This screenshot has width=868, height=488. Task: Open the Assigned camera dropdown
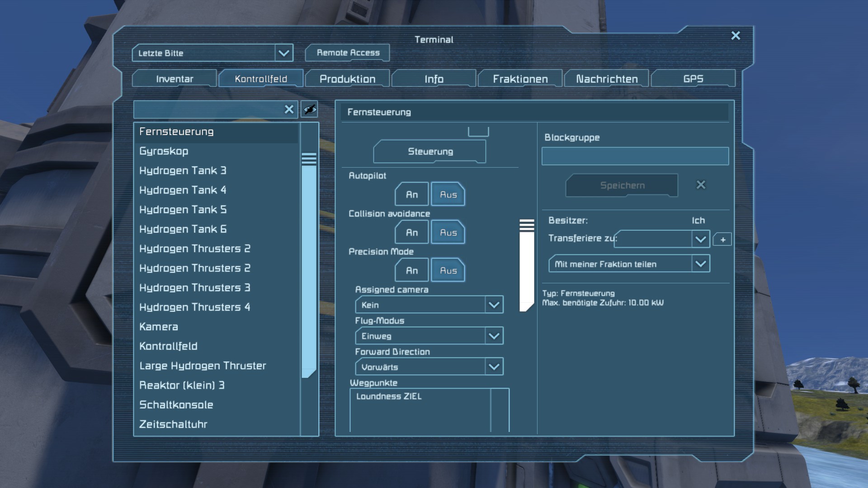pyautogui.click(x=494, y=305)
